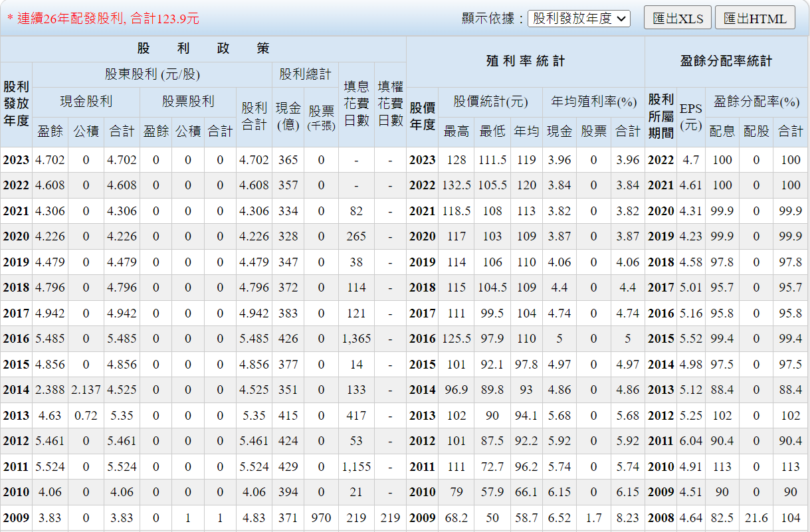The image size is (810, 532).
Task: Select the 股價年度 column header
Action: (x=422, y=116)
